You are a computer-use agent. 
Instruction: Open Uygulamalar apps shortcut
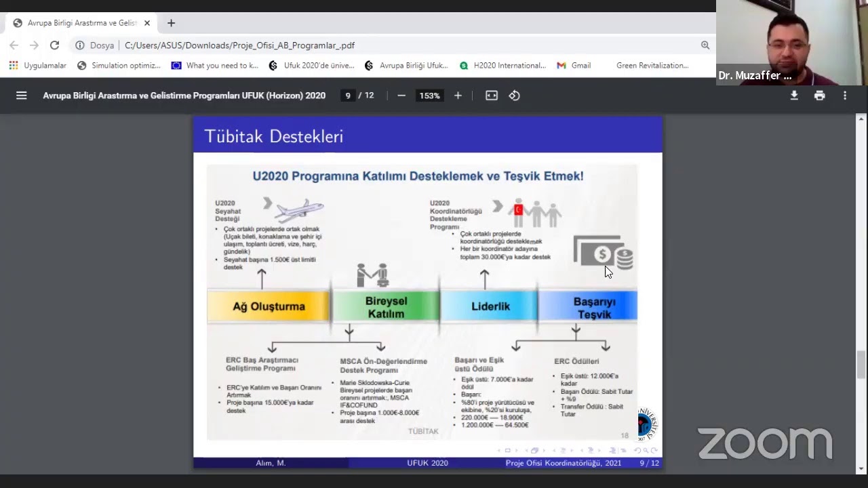[38, 66]
